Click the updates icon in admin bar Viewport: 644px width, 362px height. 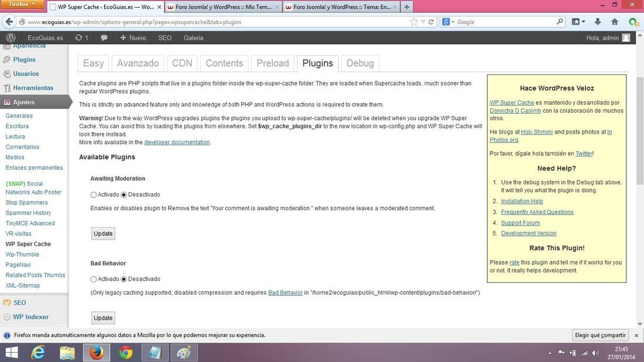tap(81, 38)
